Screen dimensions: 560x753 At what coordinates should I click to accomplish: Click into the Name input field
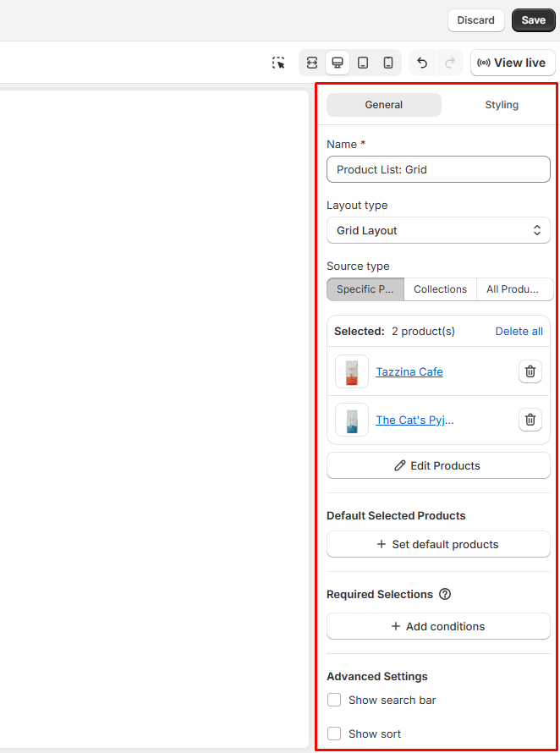(438, 169)
